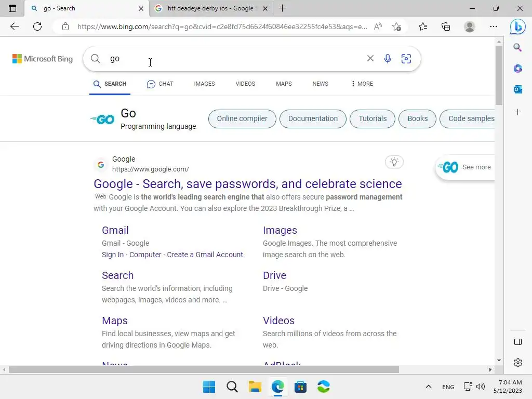Start voice search microphone icon
532x399 pixels.
coord(388,59)
